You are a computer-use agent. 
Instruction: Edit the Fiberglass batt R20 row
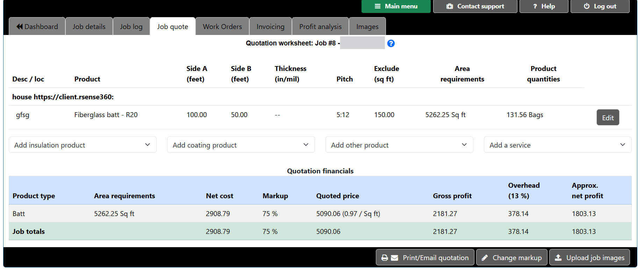pos(608,117)
